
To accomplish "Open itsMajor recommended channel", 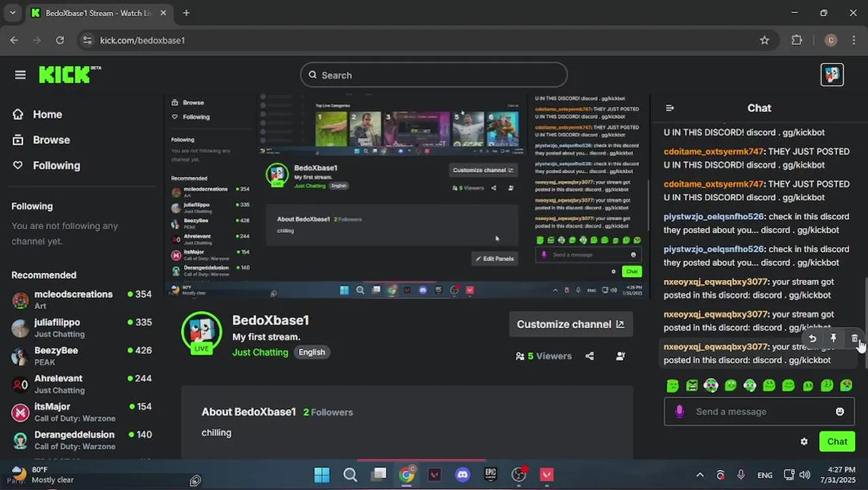I will click(x=82, y=412).
